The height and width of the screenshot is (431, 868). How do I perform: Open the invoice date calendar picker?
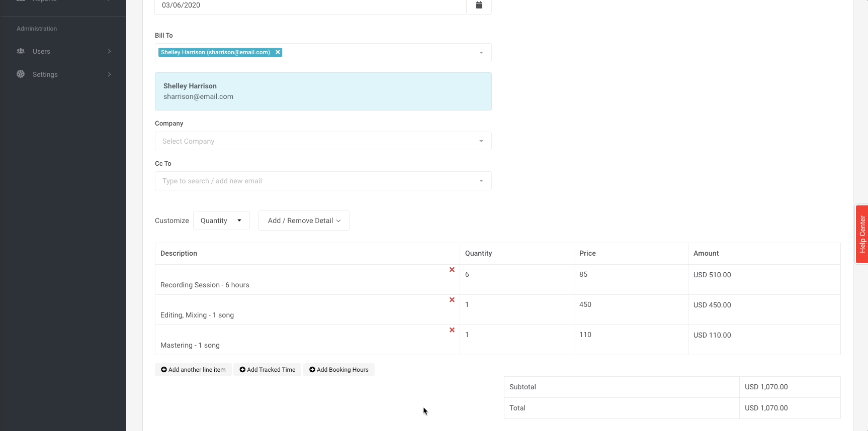[x=479, y=6]
